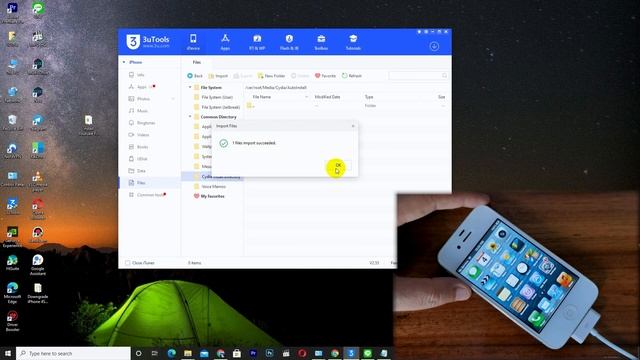Confirm import with the OK button
The height and width of the screenshot is (360, 640).
click(x=338, y=165)
